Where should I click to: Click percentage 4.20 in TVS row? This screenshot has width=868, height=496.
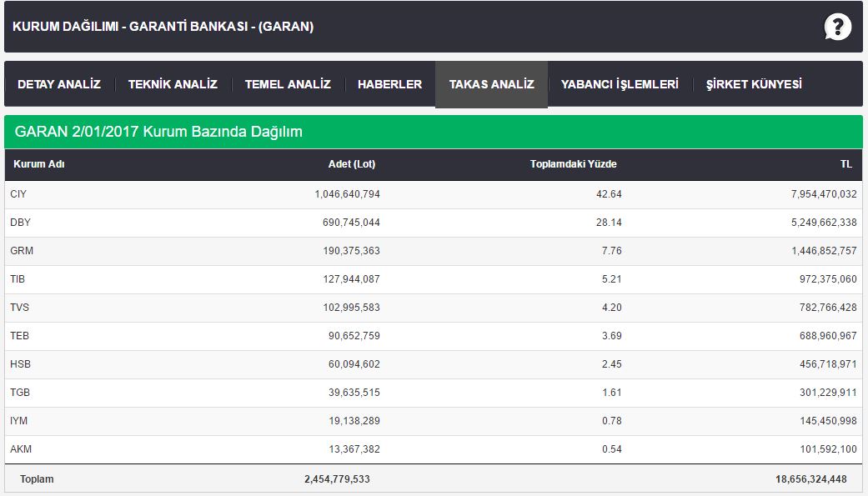coord(612,308)
